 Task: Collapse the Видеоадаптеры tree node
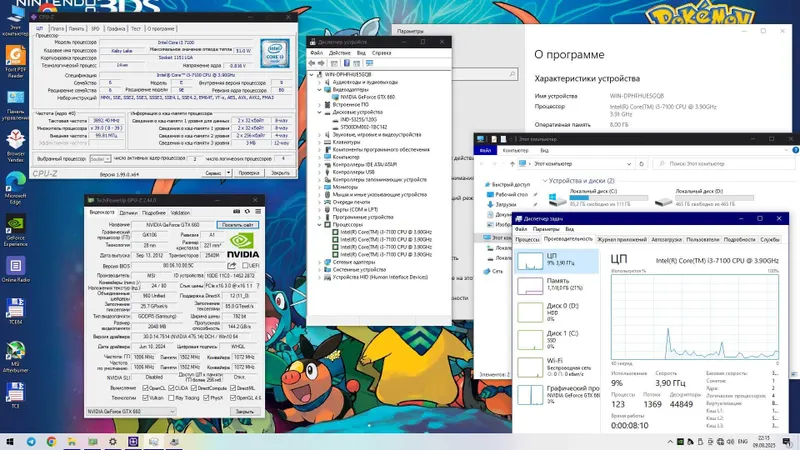click(320, 89)
